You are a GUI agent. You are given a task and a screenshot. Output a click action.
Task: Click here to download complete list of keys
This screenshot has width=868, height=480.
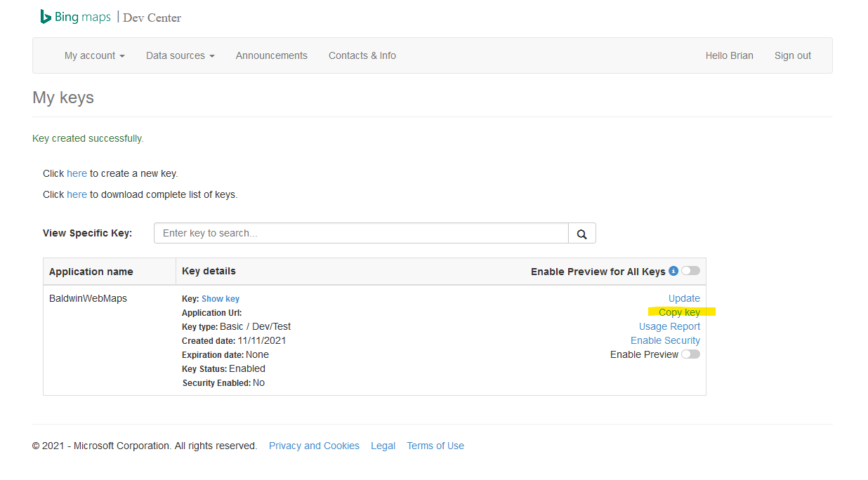[x=77, y=194]
